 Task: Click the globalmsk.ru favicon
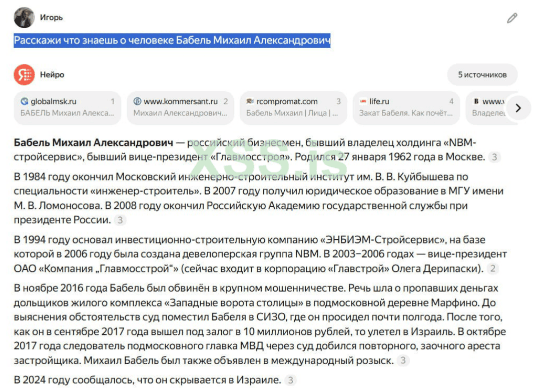pyautogui.click(x=24, y=101)
